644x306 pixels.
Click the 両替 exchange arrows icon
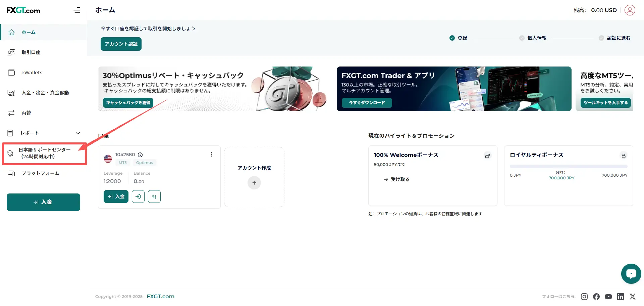[11, 113]
